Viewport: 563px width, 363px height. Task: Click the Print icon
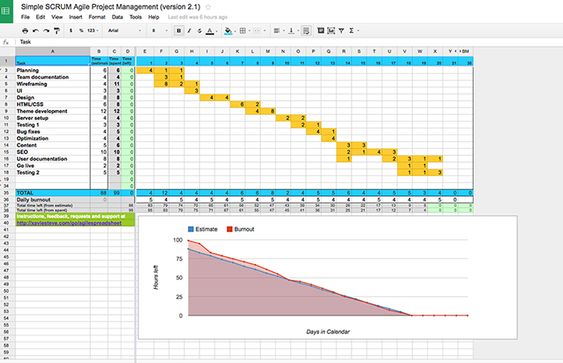(25, 31)
